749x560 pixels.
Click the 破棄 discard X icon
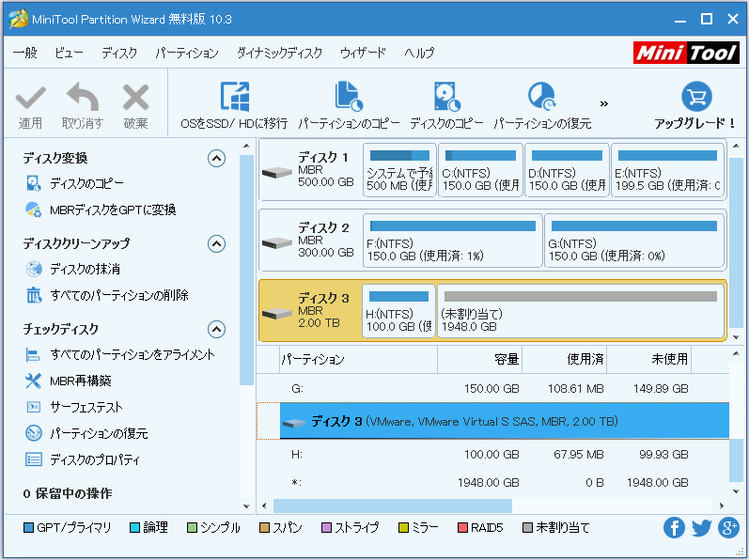(135, 98)
